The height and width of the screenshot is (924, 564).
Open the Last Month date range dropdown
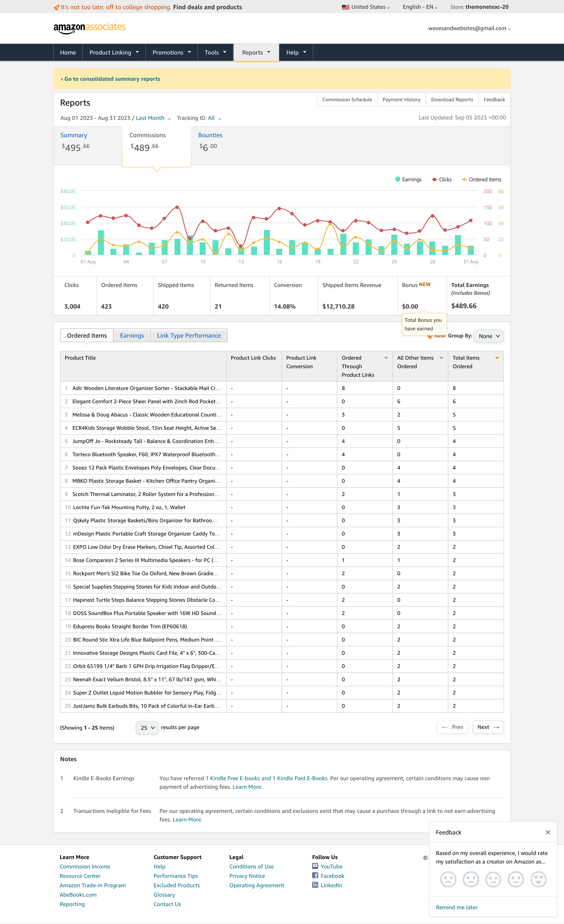pos(154,118)
